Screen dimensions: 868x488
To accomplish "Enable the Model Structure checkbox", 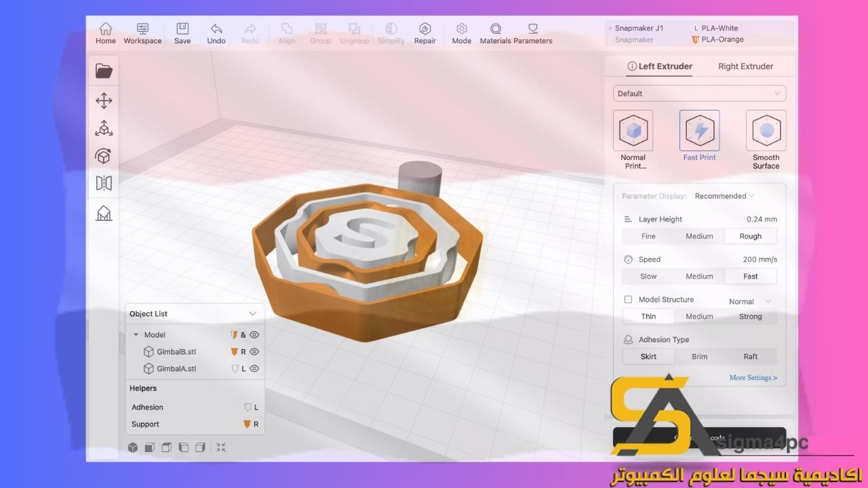I will click(628, 300).
